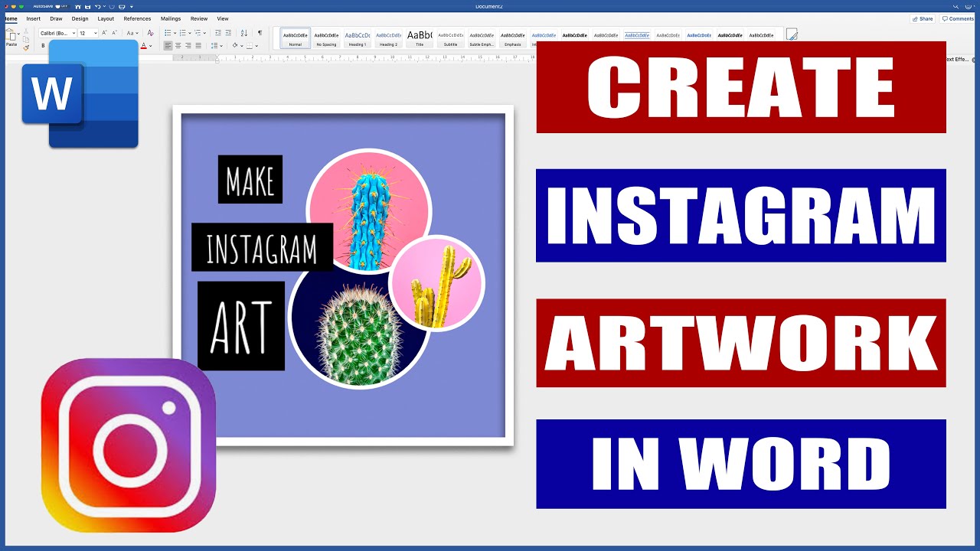Viewport: 980px width, 551px height.
Task: Click the search magnifier in the title bar
Action: coord(956,7)
